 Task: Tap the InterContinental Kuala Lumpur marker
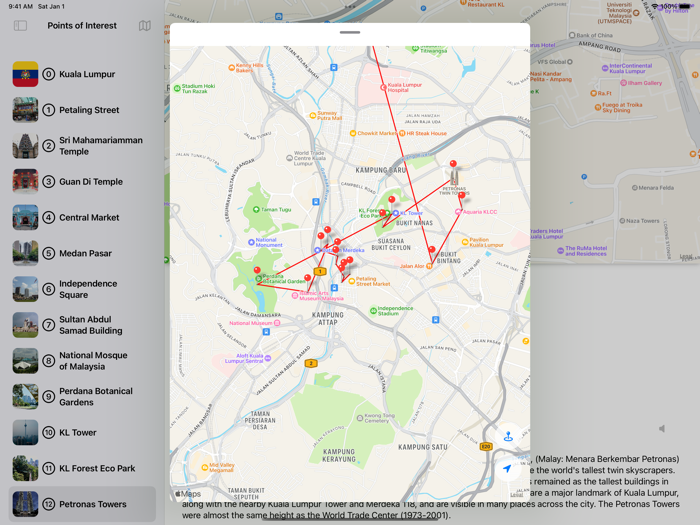(605, 68)
